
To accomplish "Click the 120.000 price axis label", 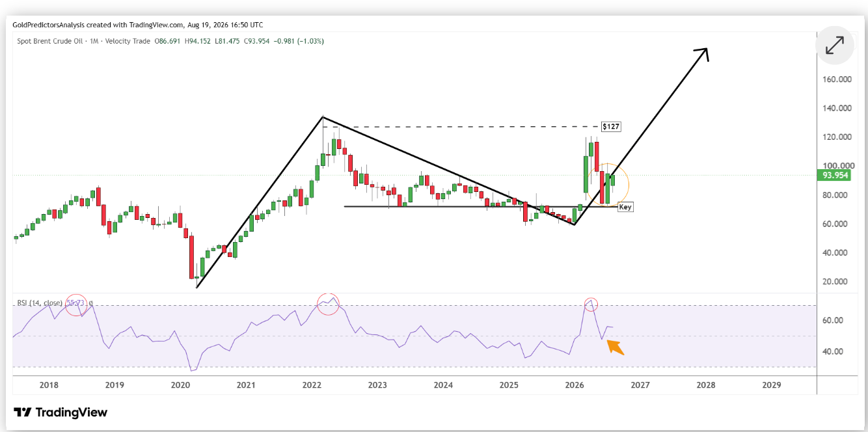I will [836, 137].
